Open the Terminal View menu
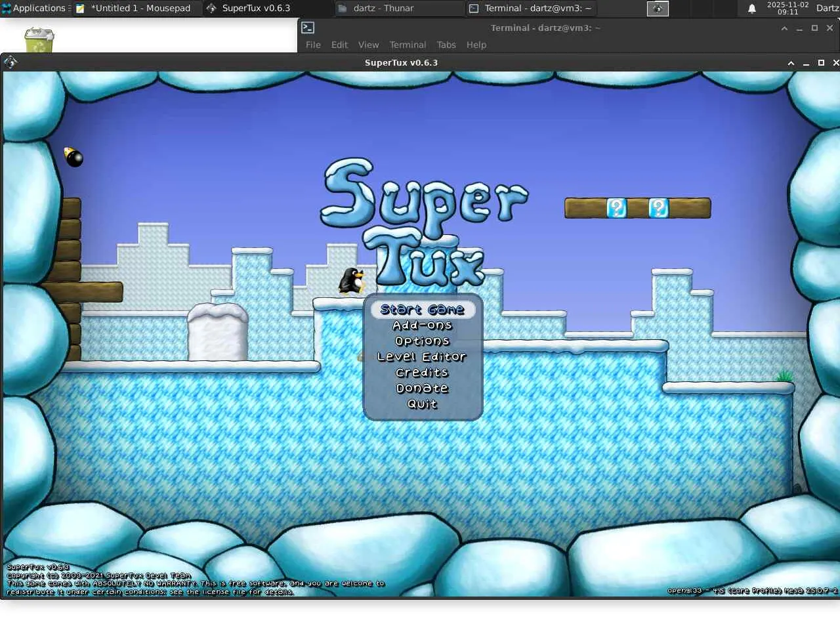The image size is (840, 630). pos(368,45)
